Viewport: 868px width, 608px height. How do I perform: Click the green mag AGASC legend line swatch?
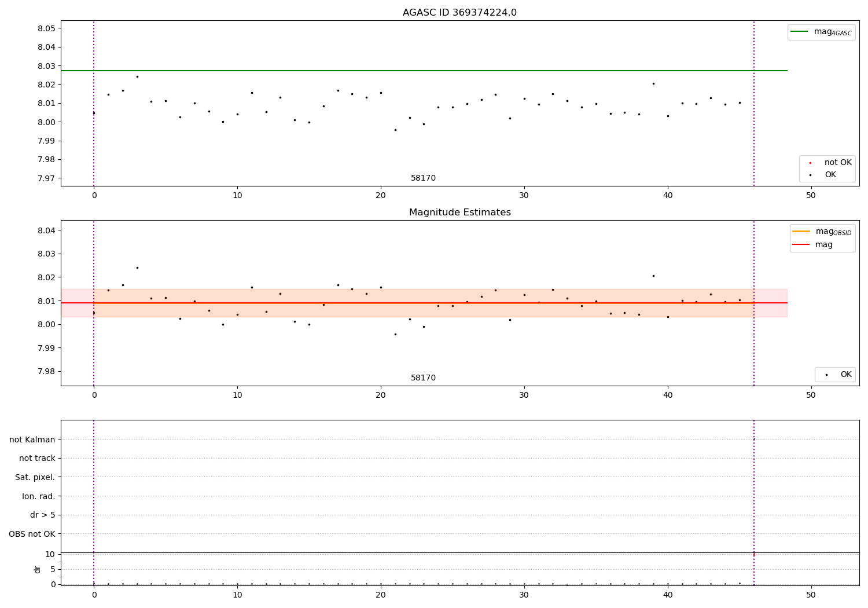click(x=799, y=31)
